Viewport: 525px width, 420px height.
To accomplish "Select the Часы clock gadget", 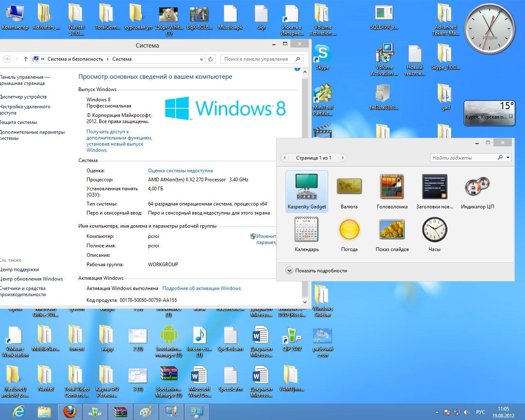I will 434,234.
